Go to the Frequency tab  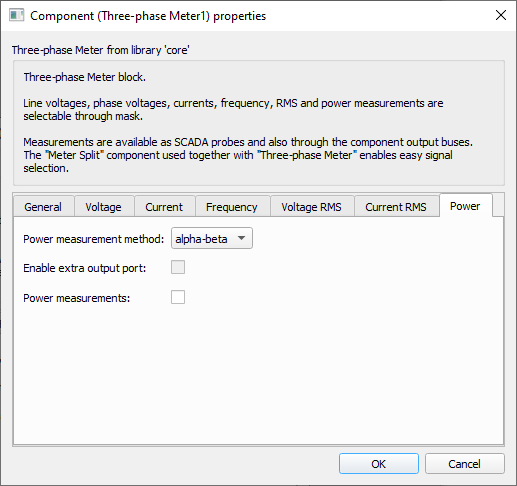pyautogui.click(x=232, y=207)
